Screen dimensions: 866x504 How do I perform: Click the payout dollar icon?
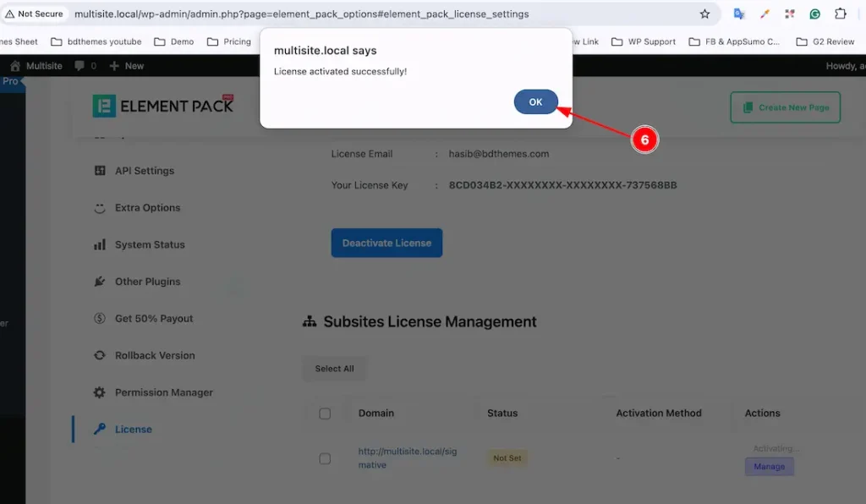click(x=100, y=319)
